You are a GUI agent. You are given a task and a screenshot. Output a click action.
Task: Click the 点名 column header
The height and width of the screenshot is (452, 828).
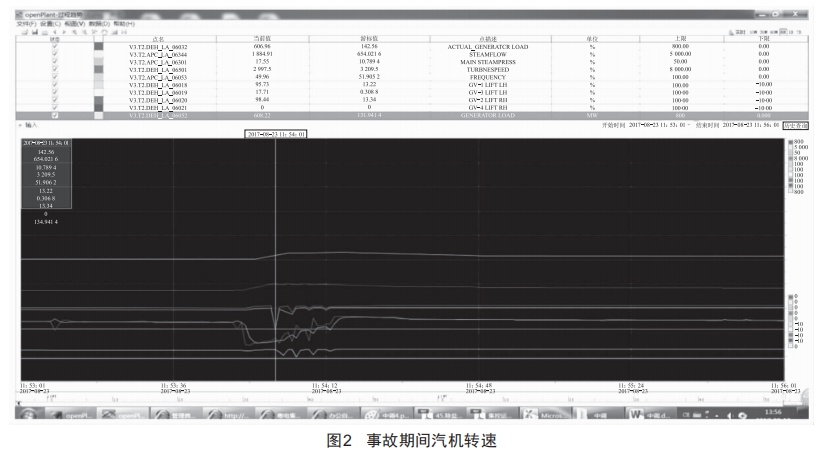pos(157,38)
